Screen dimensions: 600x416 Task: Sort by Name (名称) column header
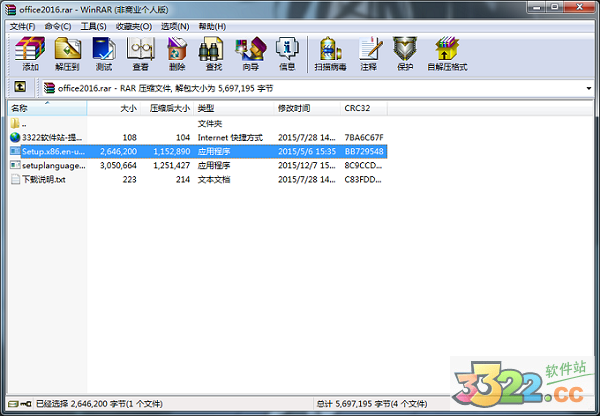47,108
